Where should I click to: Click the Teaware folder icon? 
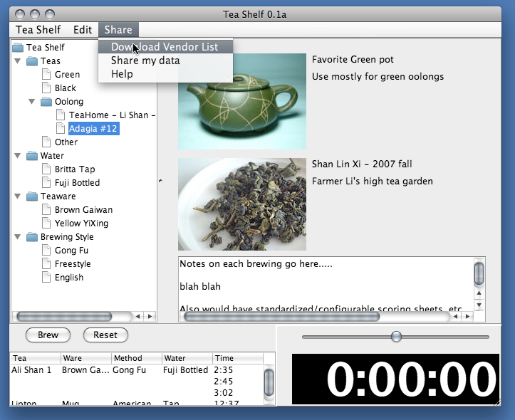pyautogui.click(x=31, y=196)
